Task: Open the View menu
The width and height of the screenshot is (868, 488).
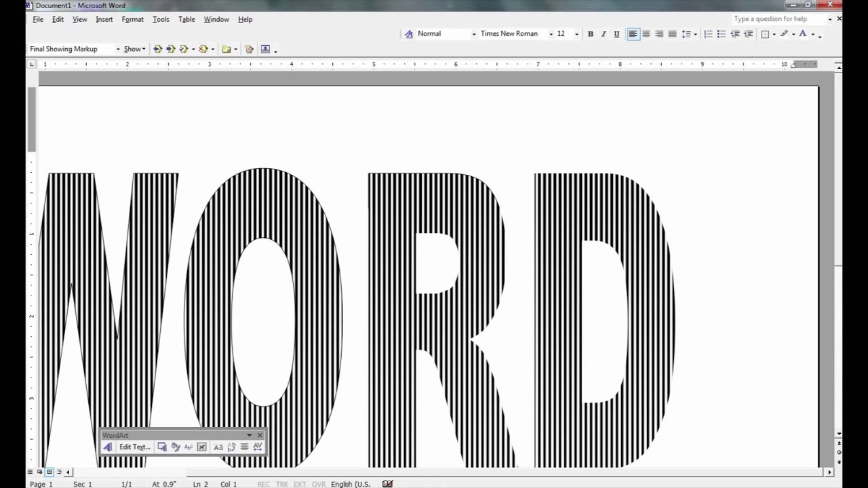Action: (x=80, y=19)
